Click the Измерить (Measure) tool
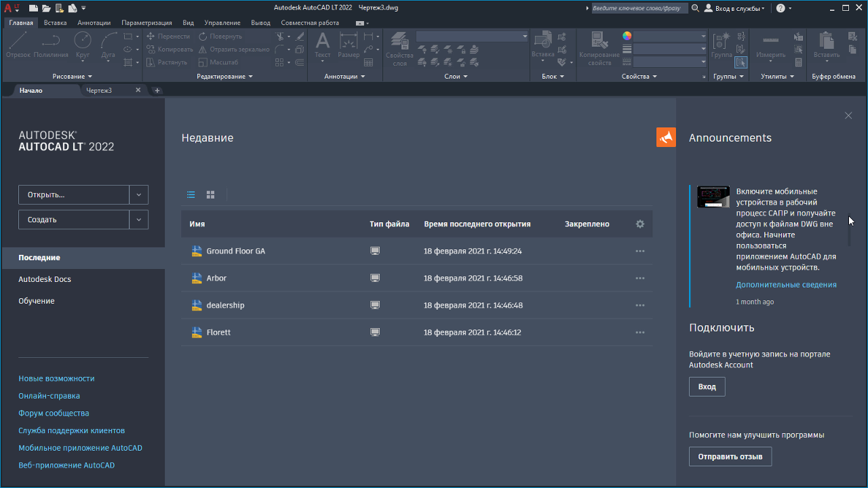 coord(770,45)
